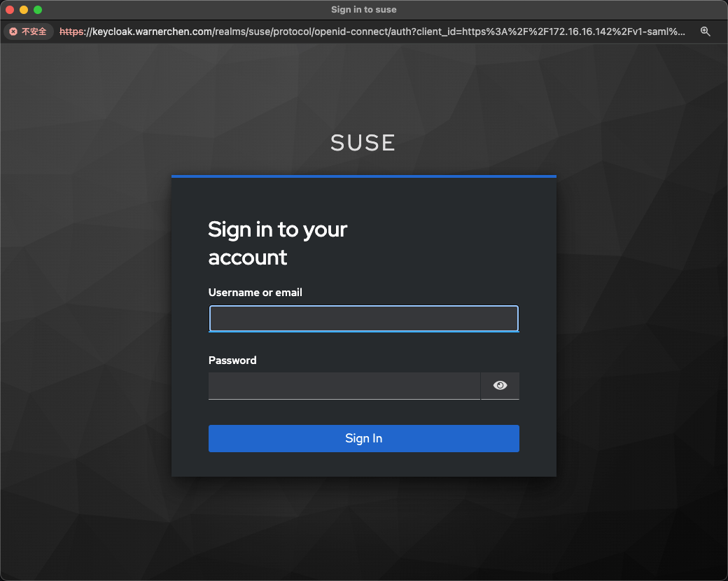This screenshot has width=728, height=581.
Task: Click the crossed-out https in the URL
Action: pos(71,31)
